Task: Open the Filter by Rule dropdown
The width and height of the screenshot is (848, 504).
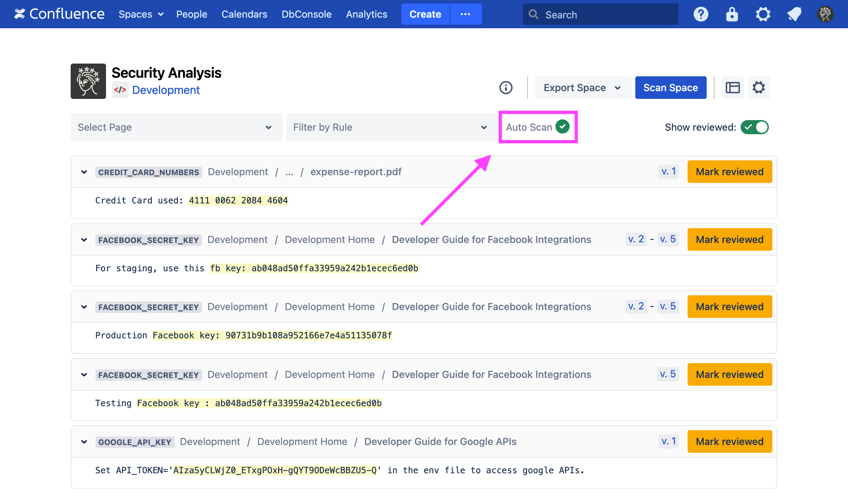Action: point(390,127)
